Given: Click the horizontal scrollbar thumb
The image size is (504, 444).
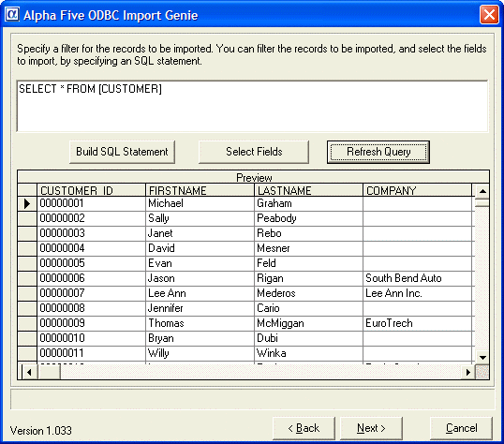Looking at the screenshot, I should click(x=49, y=372).
